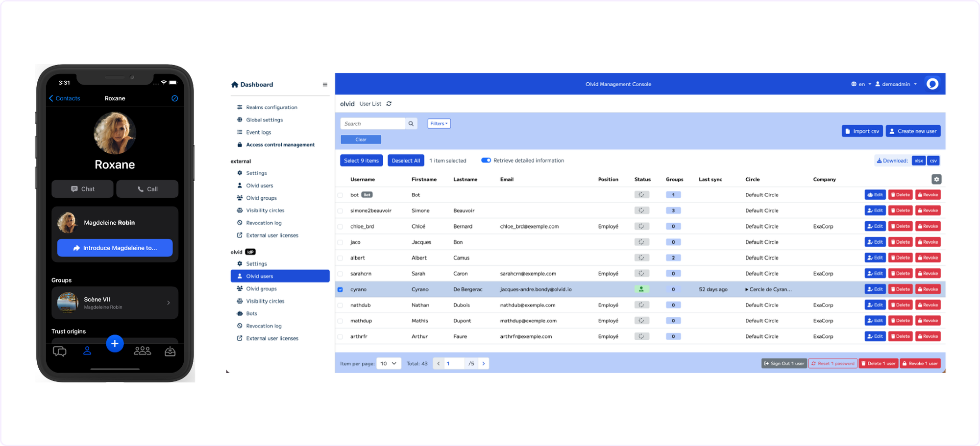Open the demoadmin account dropdown
The height and width of the screenshot is (446, 980).
[896, 84]
